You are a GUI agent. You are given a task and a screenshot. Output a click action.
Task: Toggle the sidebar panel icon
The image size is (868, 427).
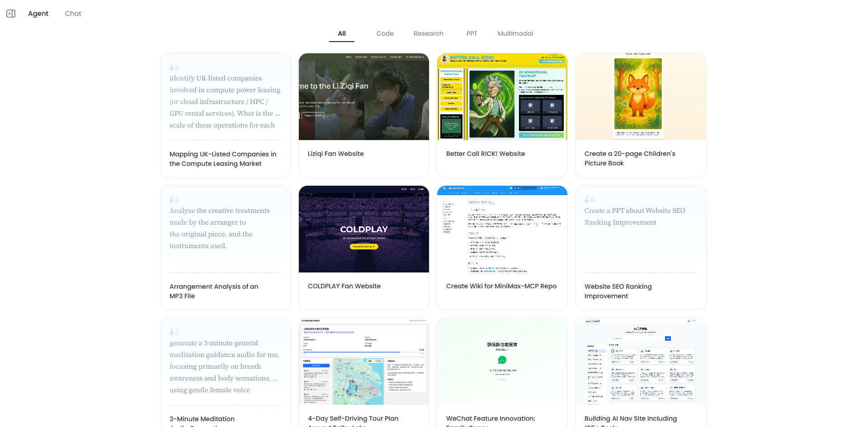11,14
